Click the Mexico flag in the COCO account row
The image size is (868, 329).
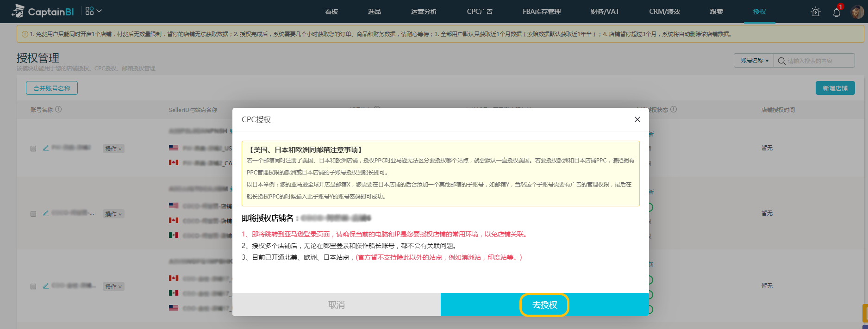click(x=174, y=235)
